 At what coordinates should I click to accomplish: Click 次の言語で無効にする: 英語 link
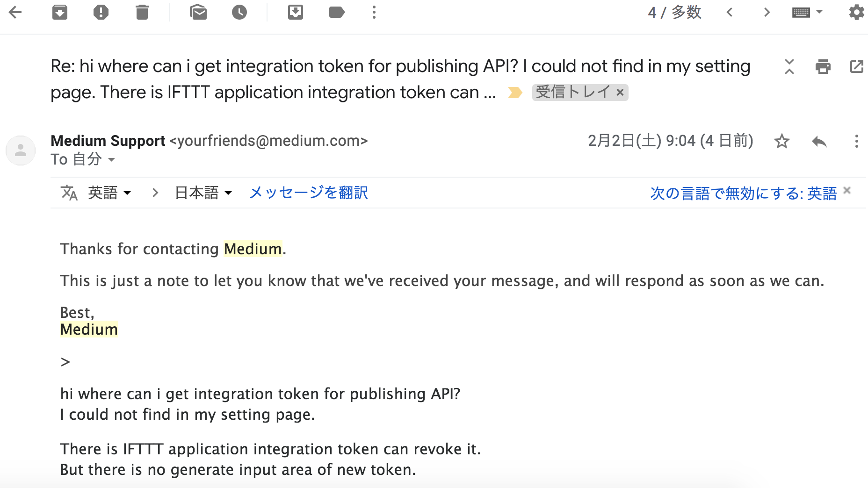(x=743, y=193)
